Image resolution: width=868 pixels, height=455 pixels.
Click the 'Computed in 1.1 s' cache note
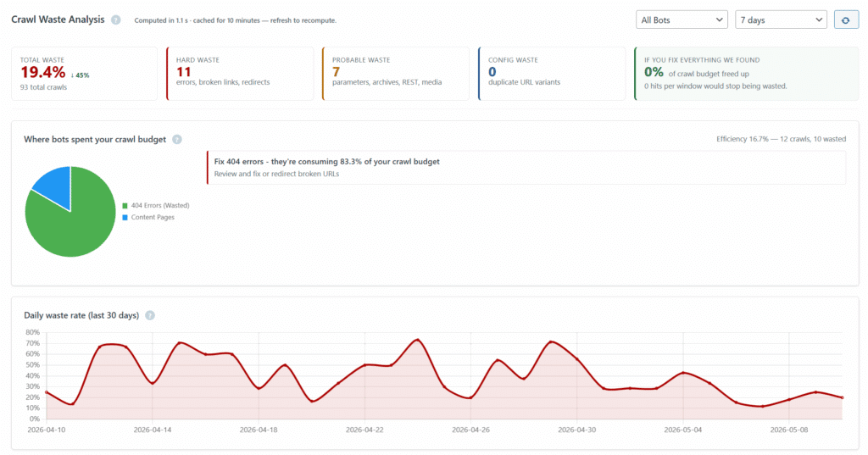pyautogui.click(x=236, y=20)
